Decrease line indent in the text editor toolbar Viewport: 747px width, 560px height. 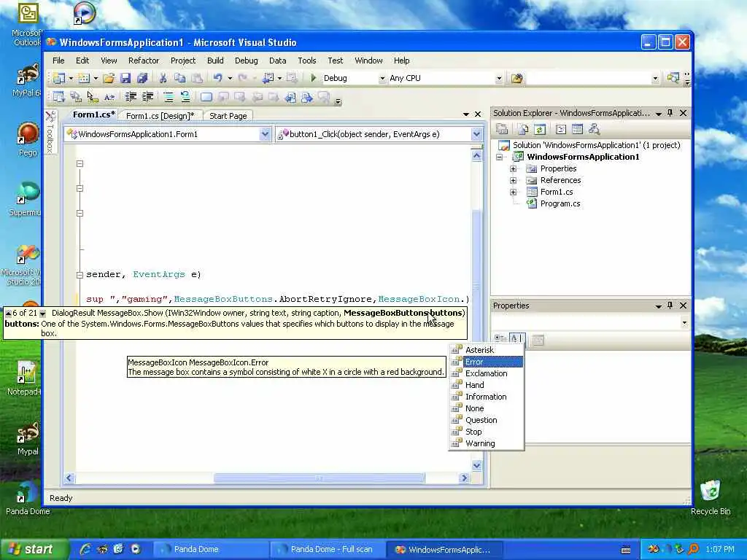[131, 97]
